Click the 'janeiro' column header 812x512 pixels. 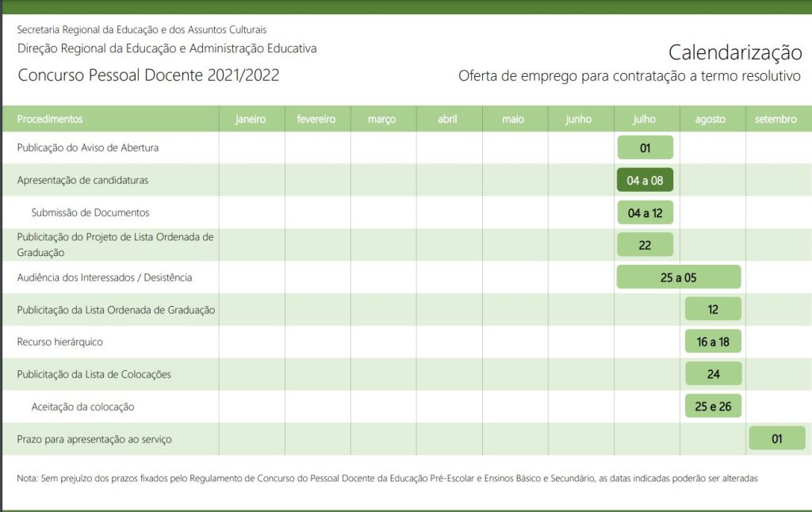pyautogui.click(x=251, y=119)
